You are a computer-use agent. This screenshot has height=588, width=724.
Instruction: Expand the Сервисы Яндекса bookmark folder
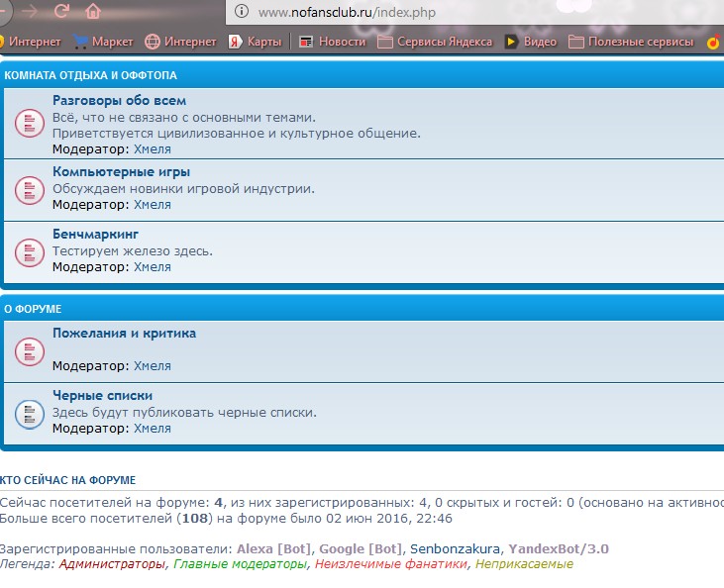coord(434,42)
